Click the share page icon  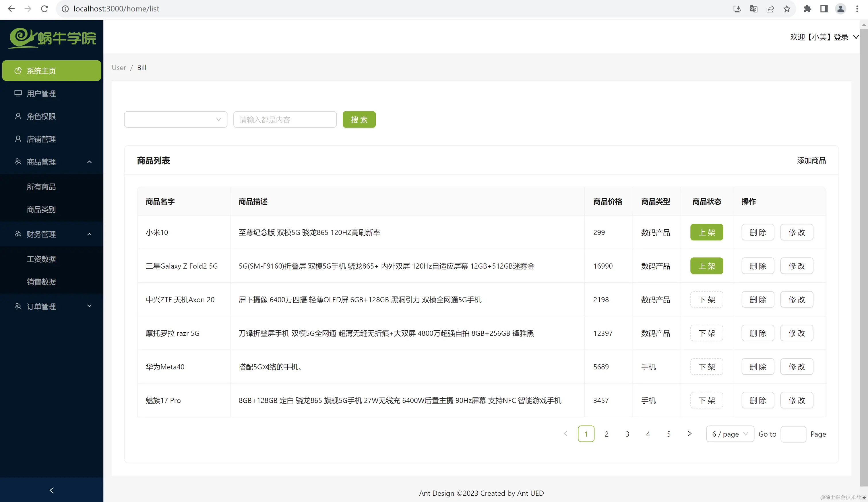tap(770, 9)
